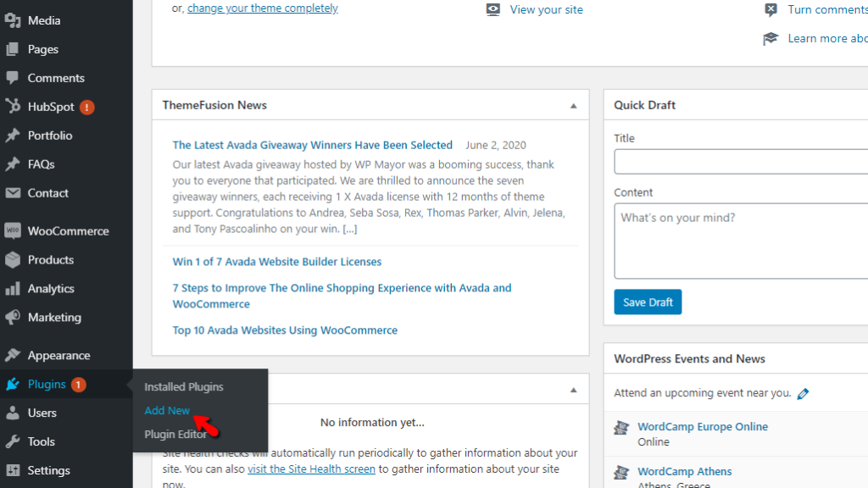Viewport: 868px width, 488px height.
Task: Collapse the Site Health panel arrow
Action: coord(574,390)
